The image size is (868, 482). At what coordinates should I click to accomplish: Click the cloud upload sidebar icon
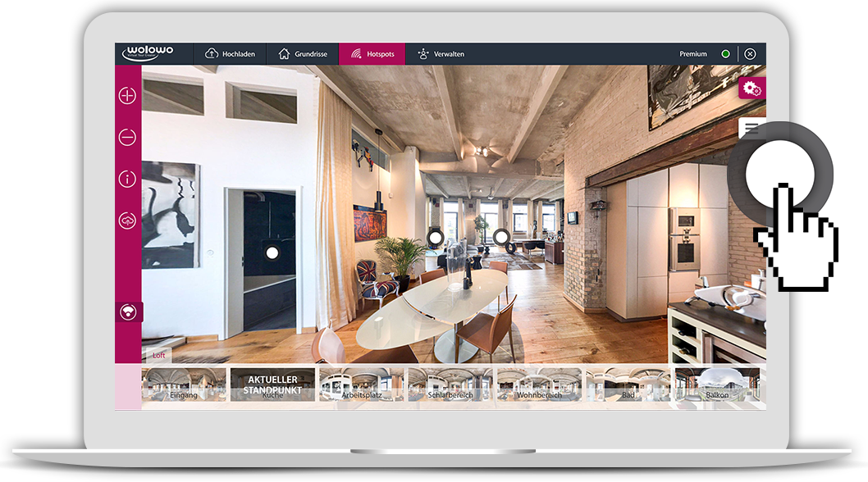pos(127,221)
